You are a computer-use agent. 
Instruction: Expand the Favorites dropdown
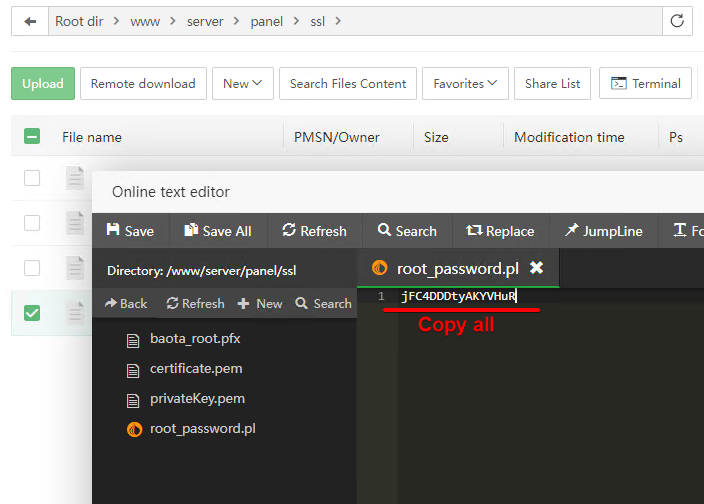(465, 84)
